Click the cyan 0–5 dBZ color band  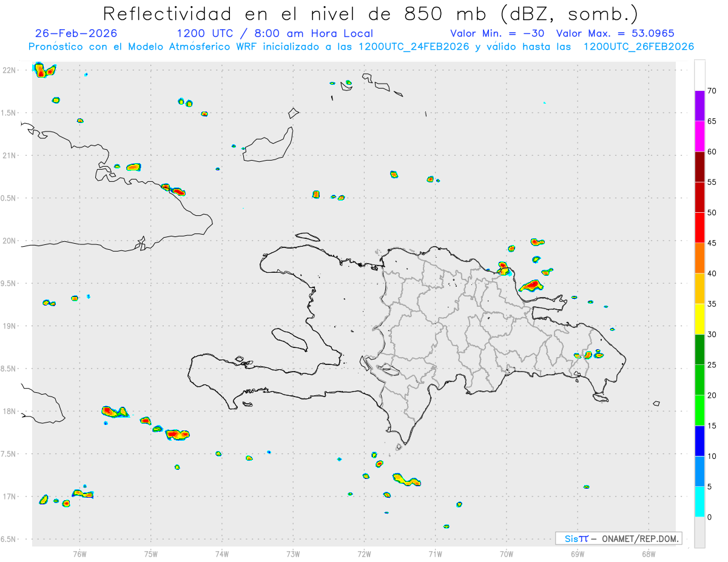(699, 502)
